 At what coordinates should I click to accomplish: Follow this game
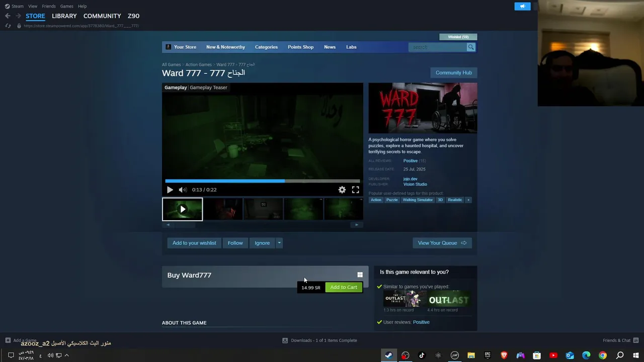(x=235, y=243)
